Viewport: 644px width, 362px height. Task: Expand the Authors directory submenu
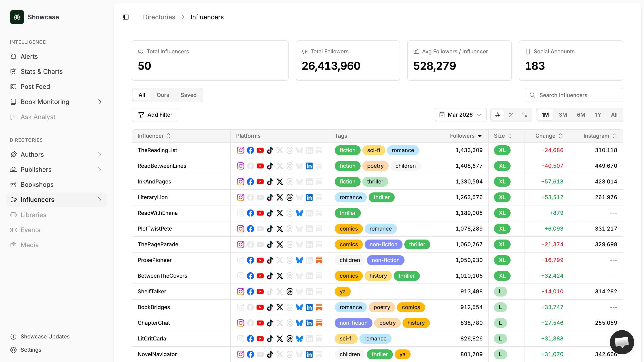click(x=100, y=155)
